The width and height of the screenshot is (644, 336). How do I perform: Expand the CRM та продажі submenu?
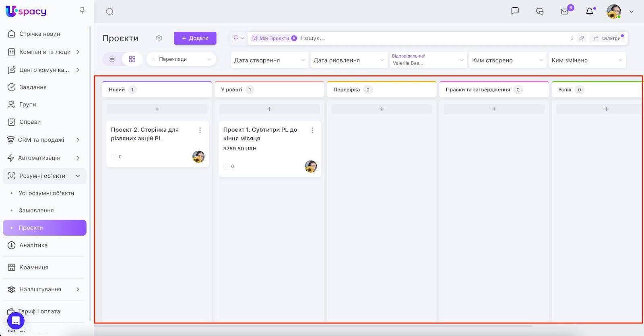[78, 140]
